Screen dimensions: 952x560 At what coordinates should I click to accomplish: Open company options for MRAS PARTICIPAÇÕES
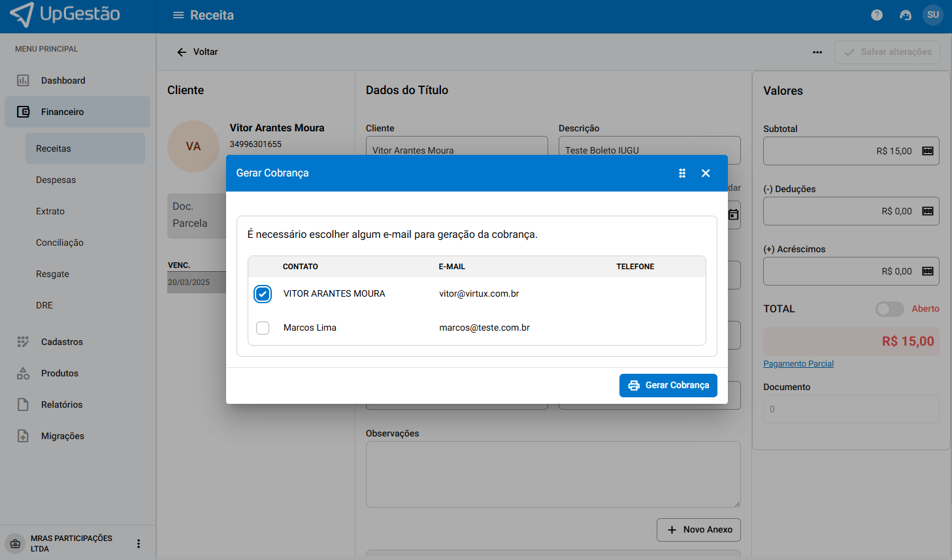(139, 544)
